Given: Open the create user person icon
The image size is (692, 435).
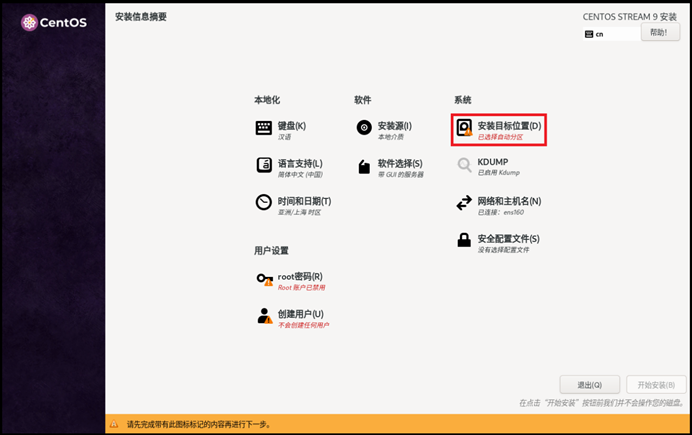Looking at the screenshot, I should point(265,316).
